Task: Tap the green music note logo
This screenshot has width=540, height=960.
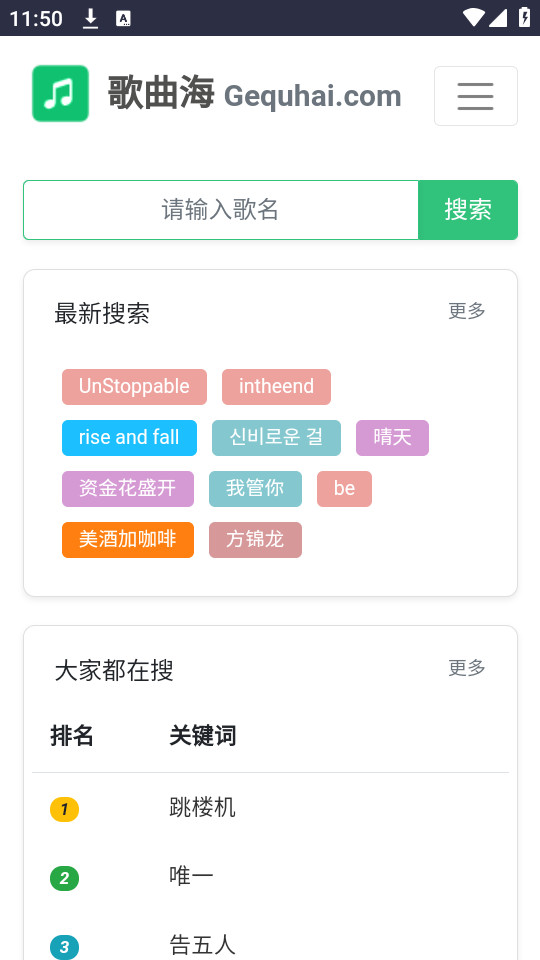Action: click(x=61, y=94)
